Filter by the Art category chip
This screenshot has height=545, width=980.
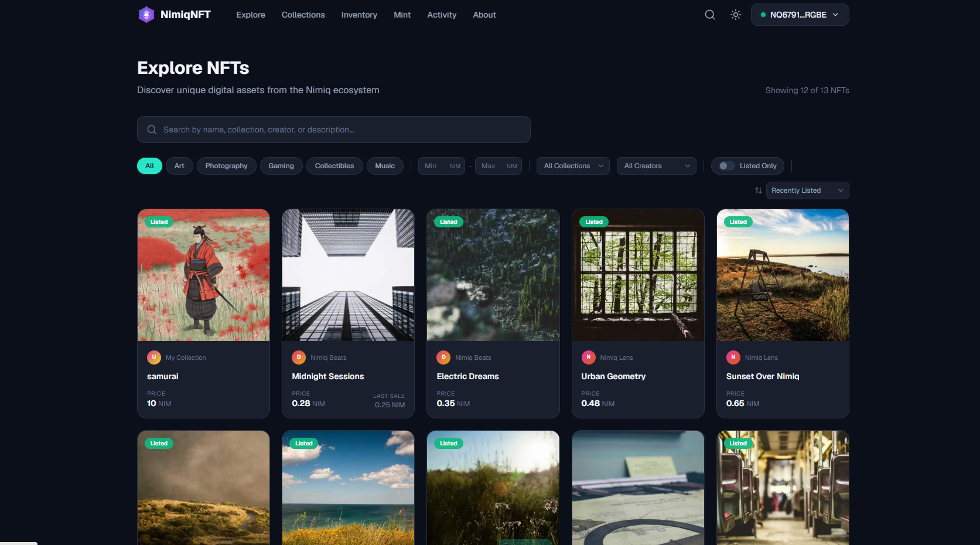(x=179, y=166)
